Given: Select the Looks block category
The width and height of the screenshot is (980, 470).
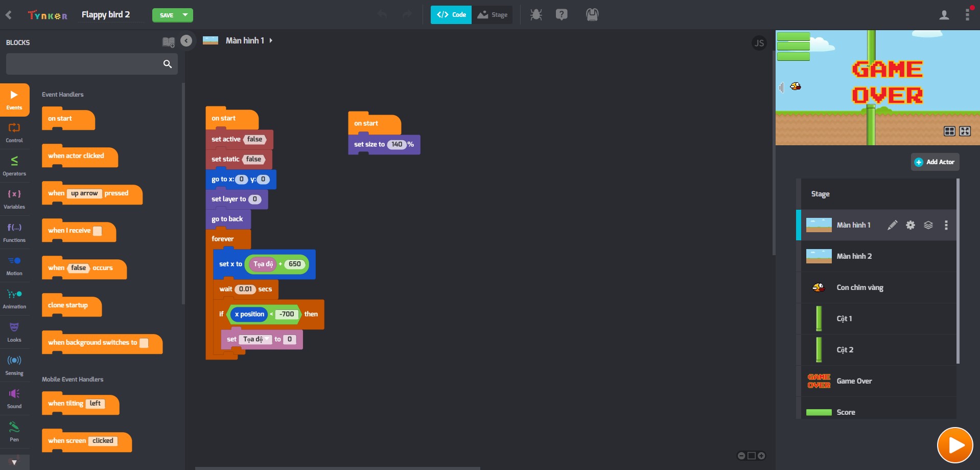Looking at the screenshot, I should point(14,332).
